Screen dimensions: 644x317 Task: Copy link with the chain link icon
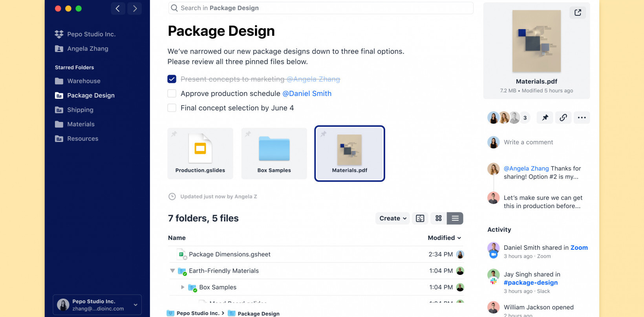[563, 118]
